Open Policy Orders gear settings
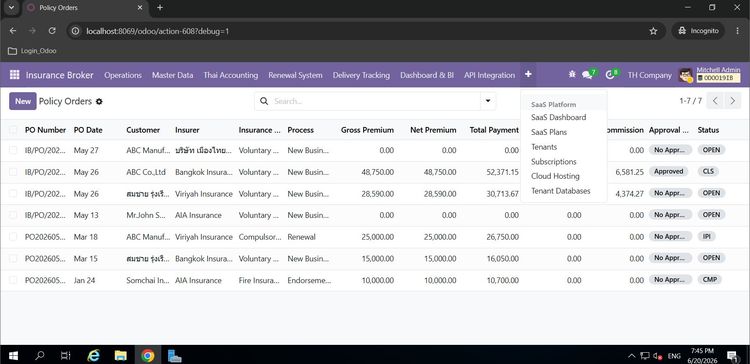The image size is (750, 364). (x=99, y=101)
